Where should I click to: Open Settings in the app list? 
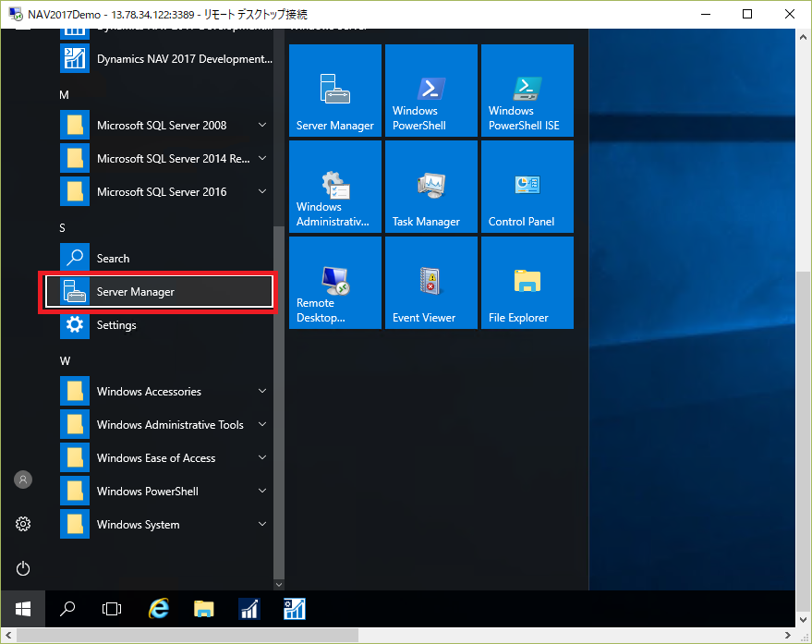click(x=165, y=325)
